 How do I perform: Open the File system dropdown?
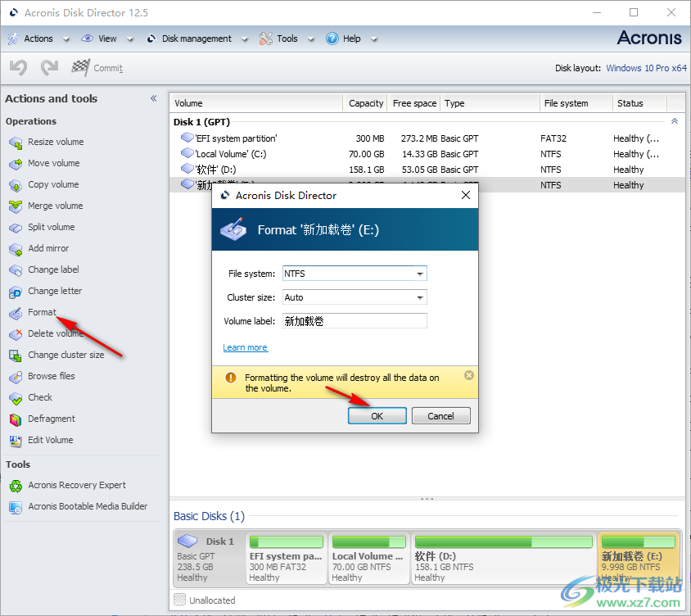pos(421,274)
